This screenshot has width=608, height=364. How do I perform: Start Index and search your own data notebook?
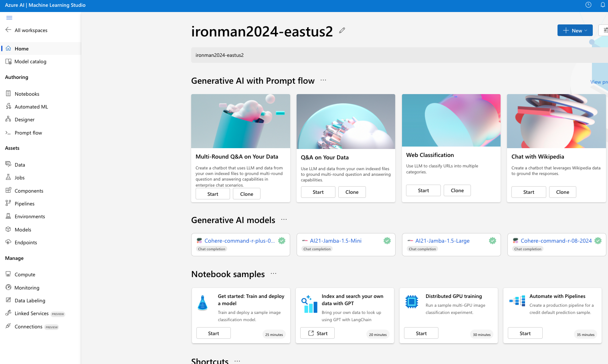(317, 333)
